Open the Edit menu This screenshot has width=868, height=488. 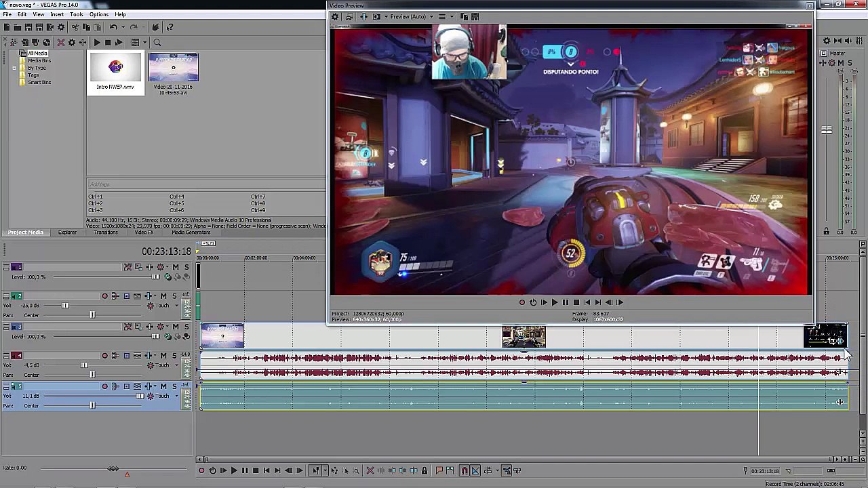22,14
